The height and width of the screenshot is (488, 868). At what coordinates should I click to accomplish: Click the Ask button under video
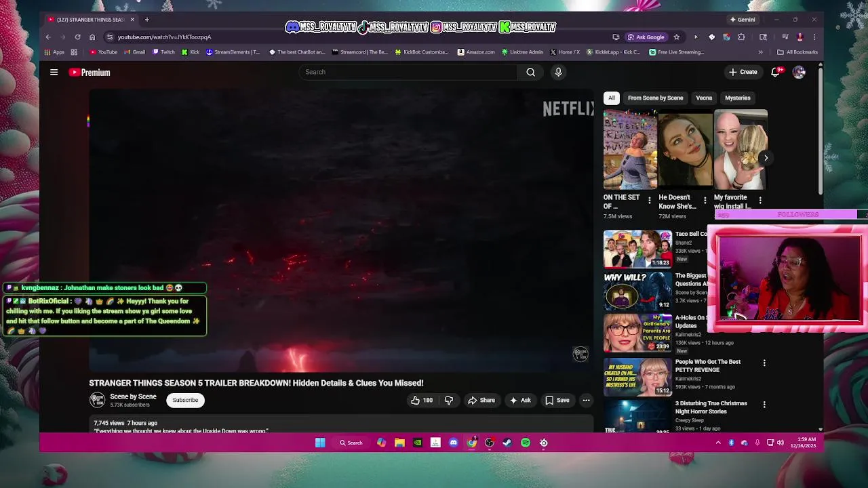(520, 401)
